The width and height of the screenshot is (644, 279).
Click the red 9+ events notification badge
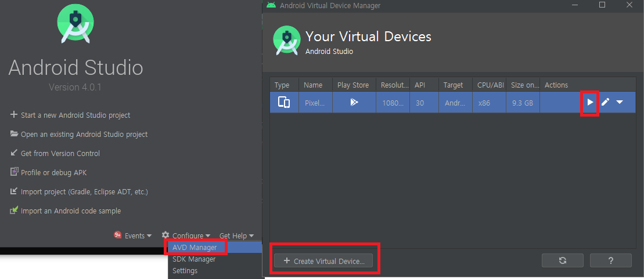(x=118, y=235)
